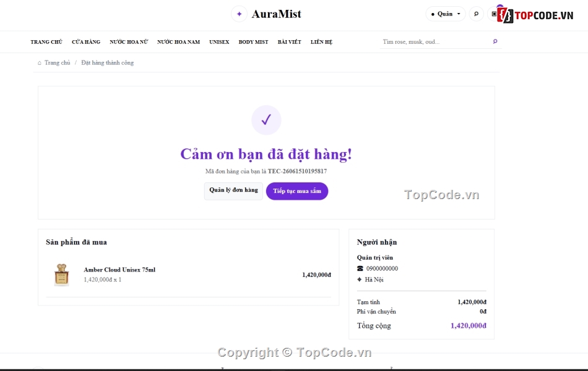This screenshot has width=588, height=371.
Task: Click the telephone icon beside 0900000000
Action: click(360, 268)
